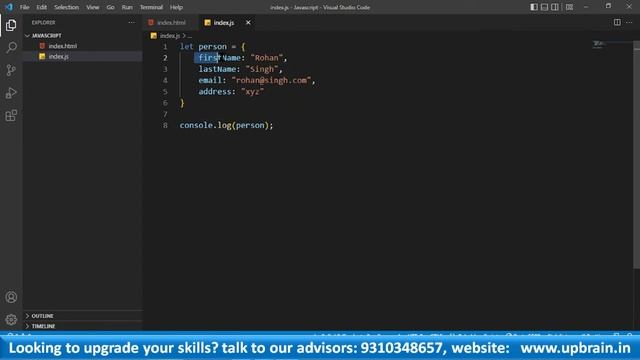Open the Accounts menu icon

click(x=11, y=297)
